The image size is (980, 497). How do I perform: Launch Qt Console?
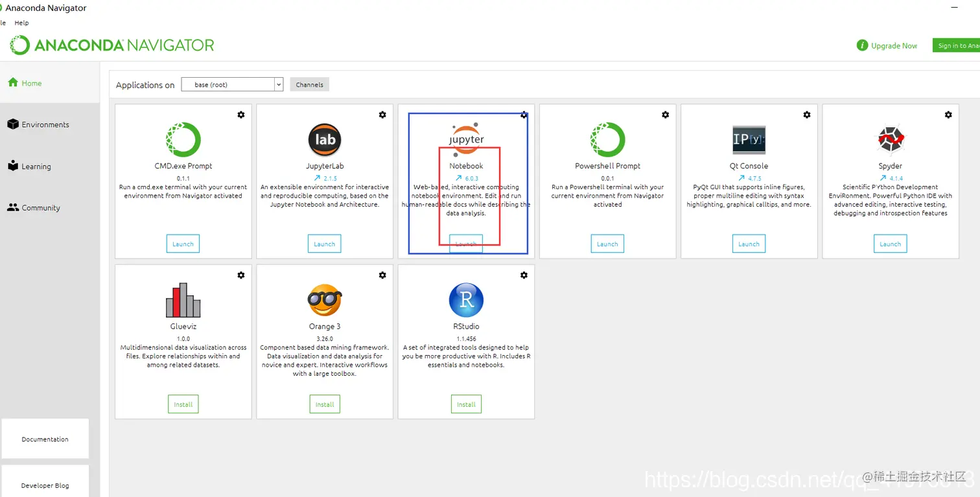[749, 244]
